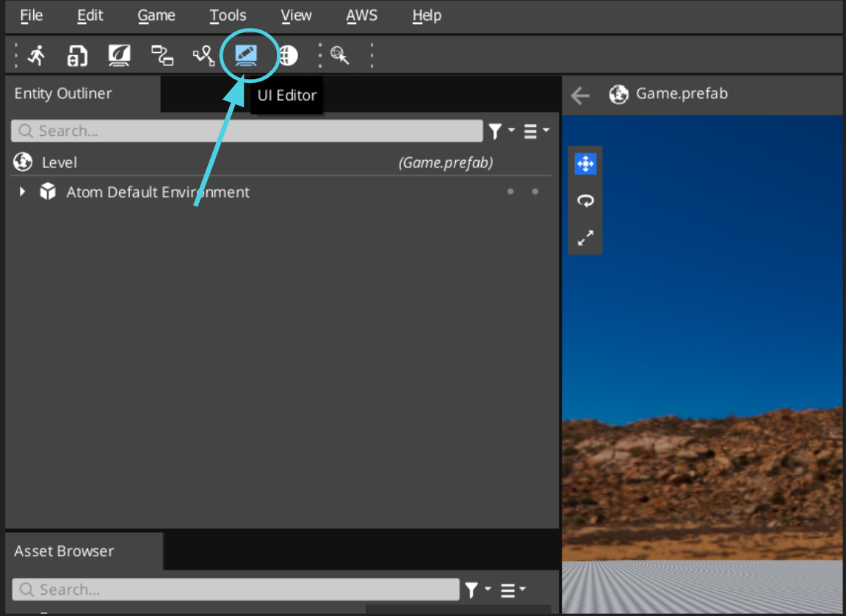Focus the Asset Browser search field

[236, 590]
